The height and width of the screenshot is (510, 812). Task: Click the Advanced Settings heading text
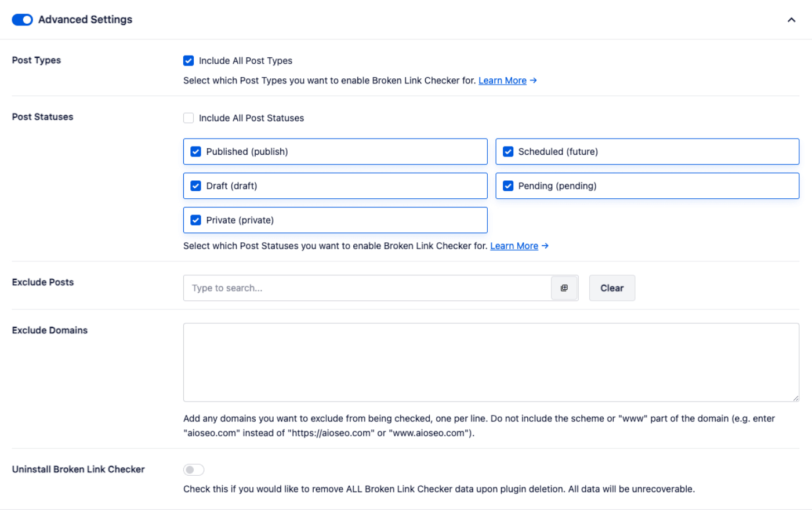[85, 20]
